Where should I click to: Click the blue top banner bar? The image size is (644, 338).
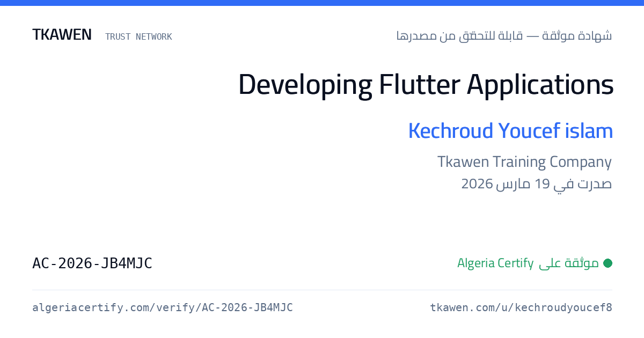tap(322, 3)
